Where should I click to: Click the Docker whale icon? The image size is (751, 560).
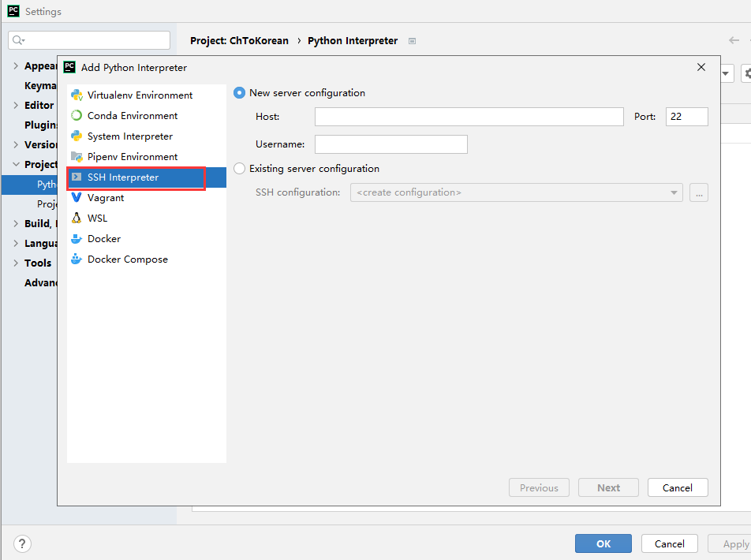[77, 238]
